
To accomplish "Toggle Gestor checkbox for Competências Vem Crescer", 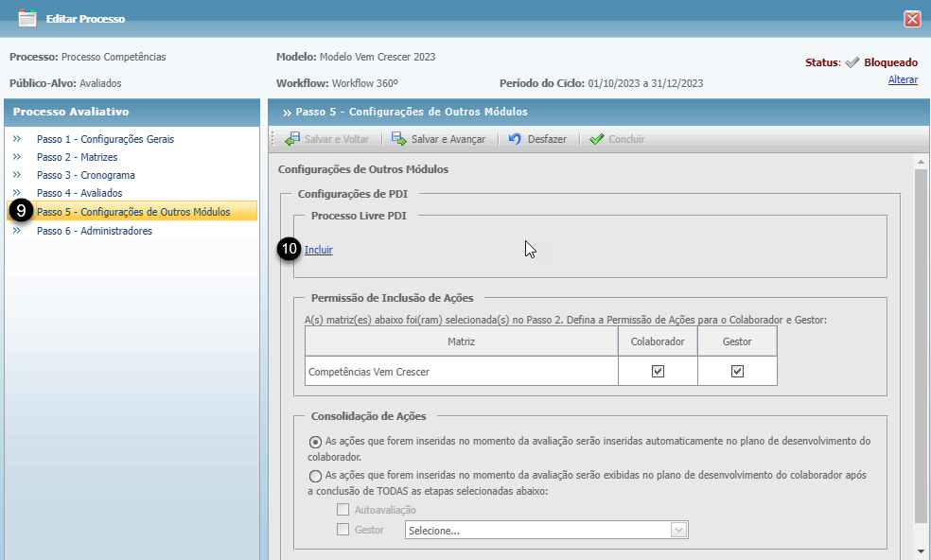I will point(737,371).
